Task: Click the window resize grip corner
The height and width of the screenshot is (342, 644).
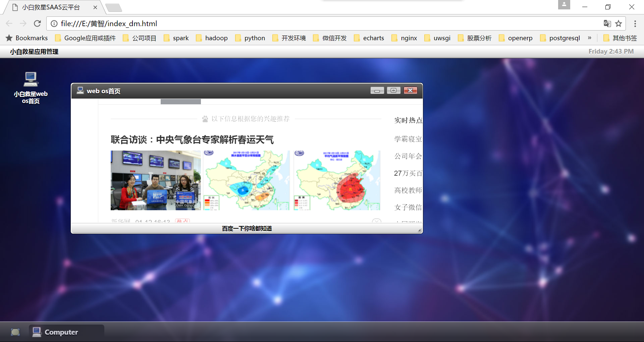Action: pyautogui.click(x=420, y=230)
